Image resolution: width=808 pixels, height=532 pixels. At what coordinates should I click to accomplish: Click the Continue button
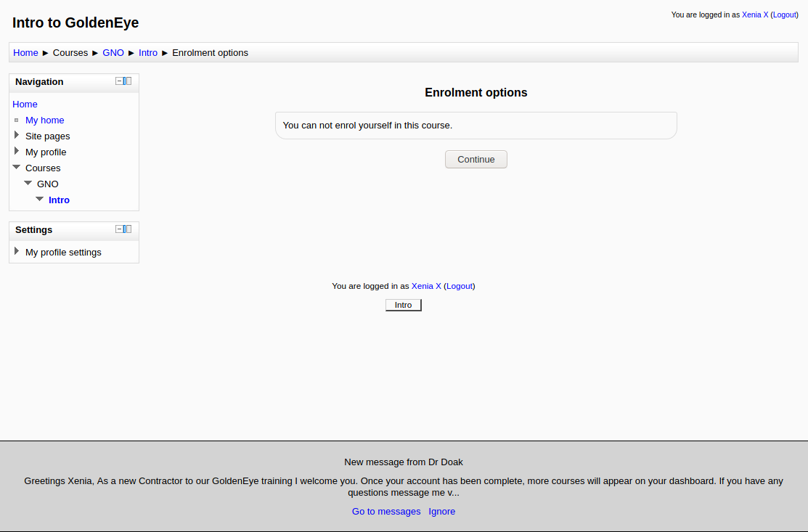tap(476, 159)
